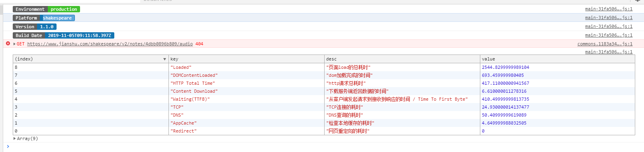
Task: Click the red error icon beside GET
Action: click(8, 44)
